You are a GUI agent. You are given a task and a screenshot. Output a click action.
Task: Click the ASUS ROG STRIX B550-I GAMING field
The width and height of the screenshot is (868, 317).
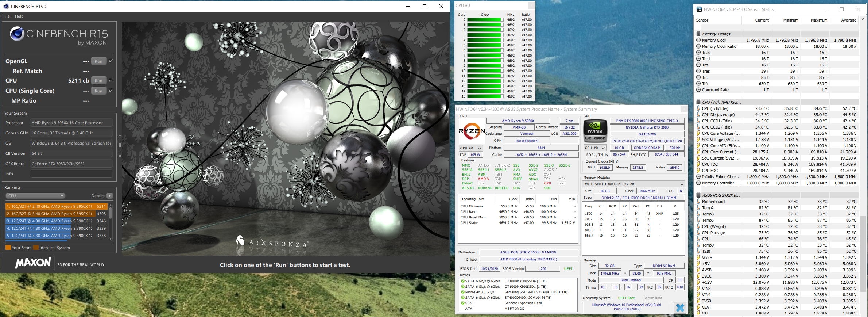click(528, 252)
